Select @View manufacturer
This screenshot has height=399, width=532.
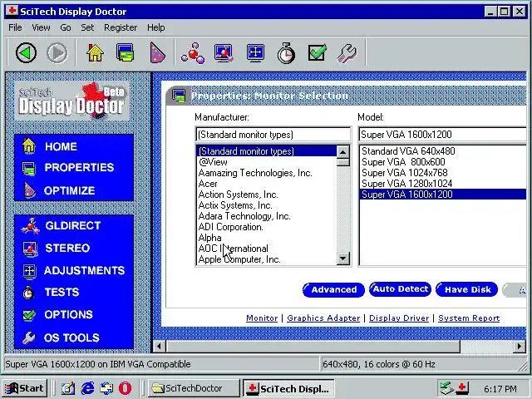tap(267, 162)
